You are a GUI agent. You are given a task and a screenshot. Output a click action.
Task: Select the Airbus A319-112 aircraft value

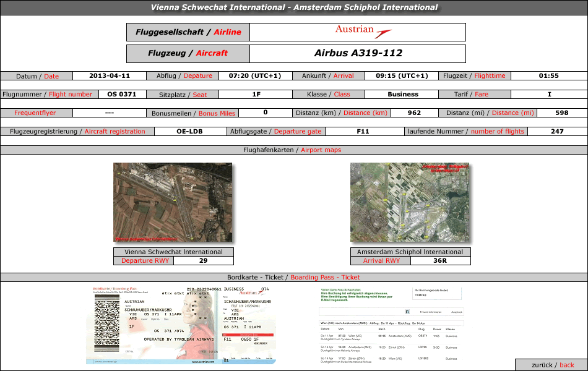point(358,53)
